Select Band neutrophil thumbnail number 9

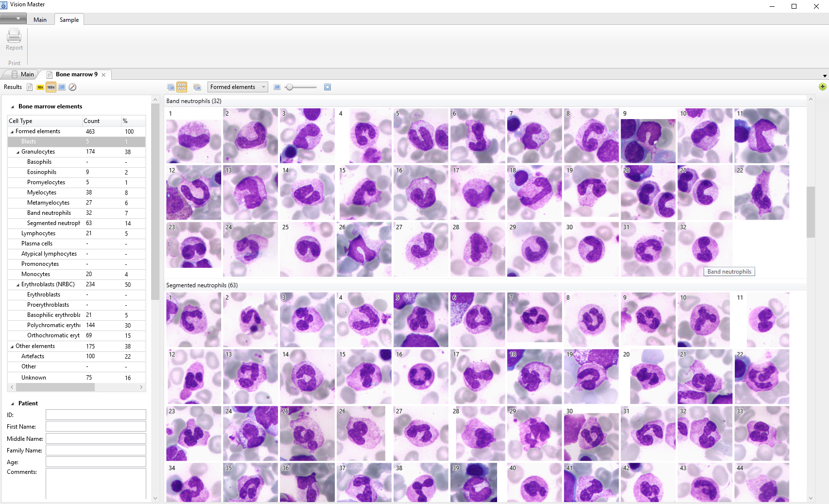[x=648, y=136]
